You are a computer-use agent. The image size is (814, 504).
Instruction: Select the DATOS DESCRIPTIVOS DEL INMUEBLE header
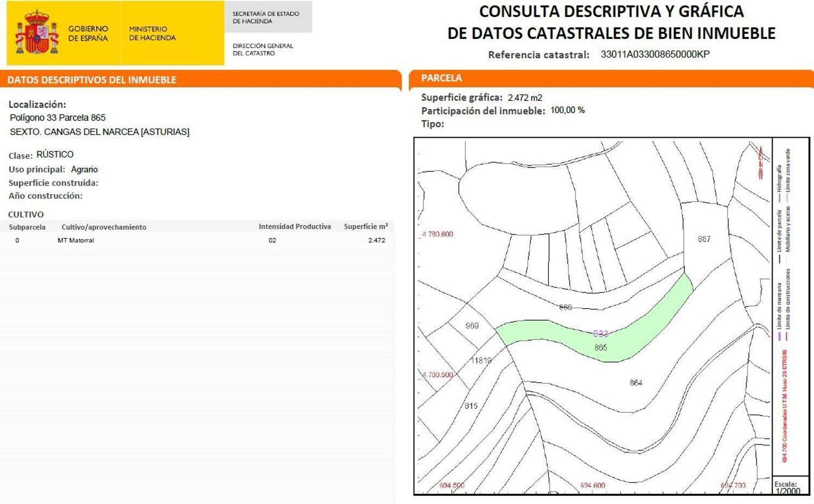[92, 79]
